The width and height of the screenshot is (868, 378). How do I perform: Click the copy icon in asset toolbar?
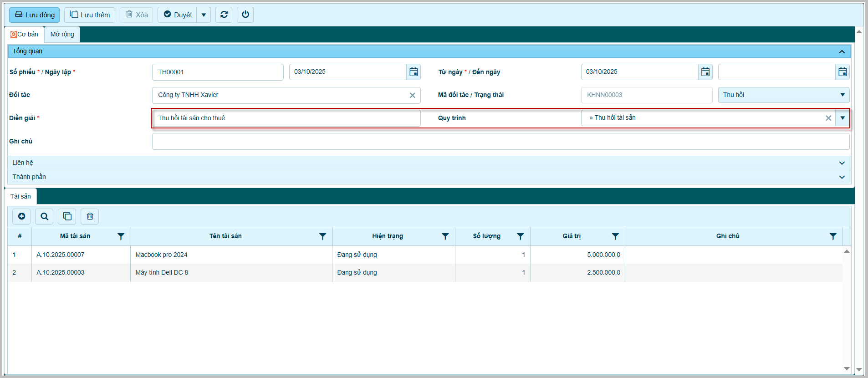click(67, 216)
